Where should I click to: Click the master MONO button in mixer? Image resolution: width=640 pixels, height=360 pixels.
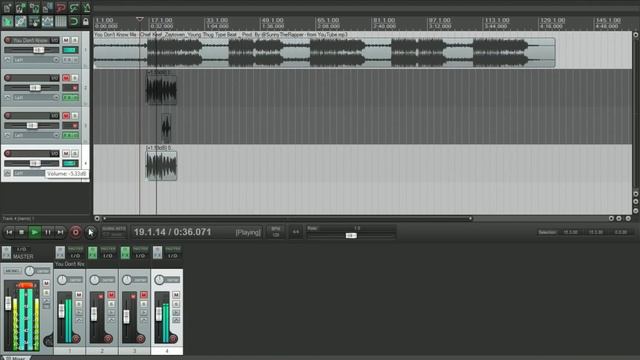pyautogui.click(x=12, y=271)
